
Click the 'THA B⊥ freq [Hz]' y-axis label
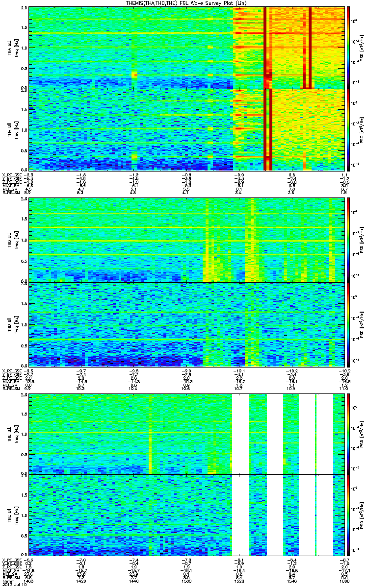tap(13, 48)
